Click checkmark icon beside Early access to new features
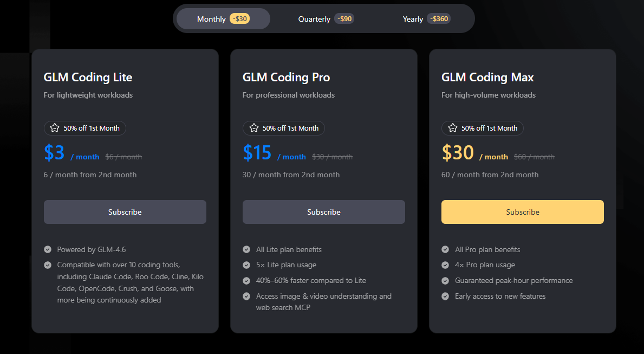Screen dimensions: 644x354 point(445,297)
